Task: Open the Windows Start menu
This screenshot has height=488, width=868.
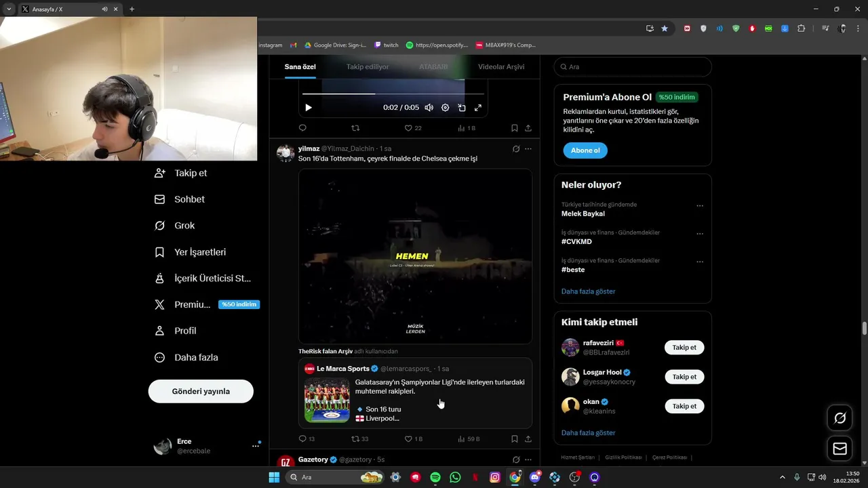Action: coord(274,477)
